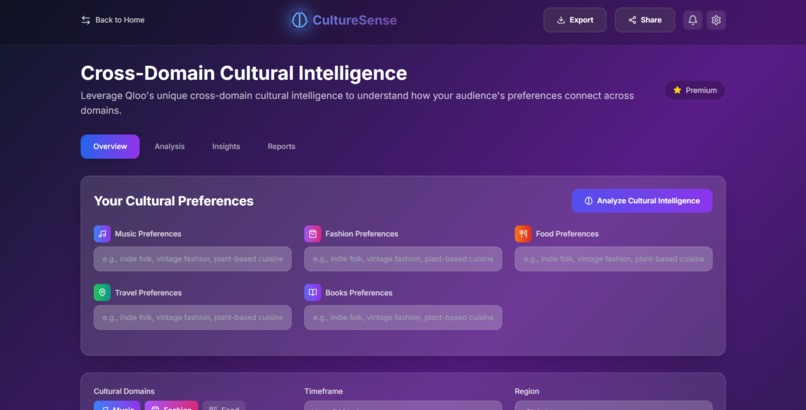Click the Books Preferences book icon
806x410 pixels.
(x=313, y=292)
